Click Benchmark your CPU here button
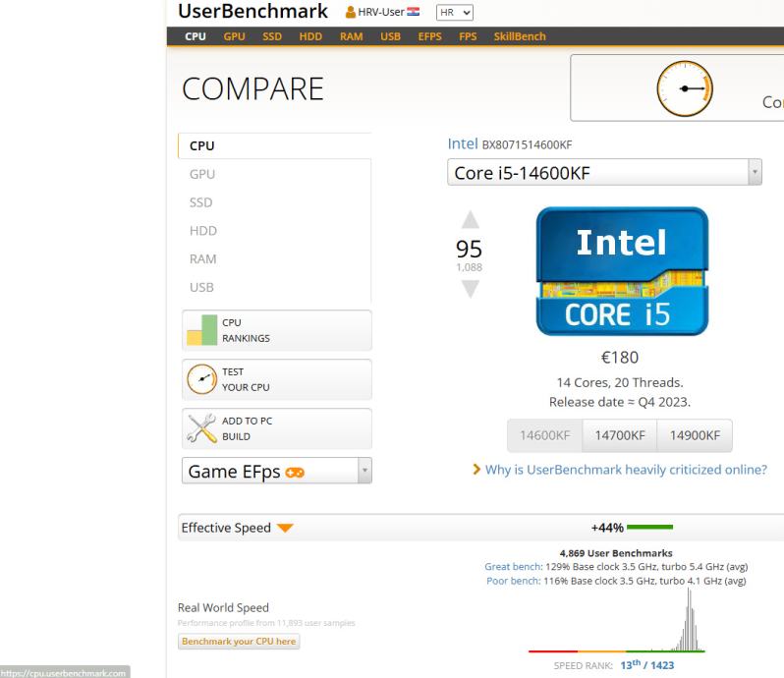The height and width of the screenshot is (678, 784). [x=239, y=641]
